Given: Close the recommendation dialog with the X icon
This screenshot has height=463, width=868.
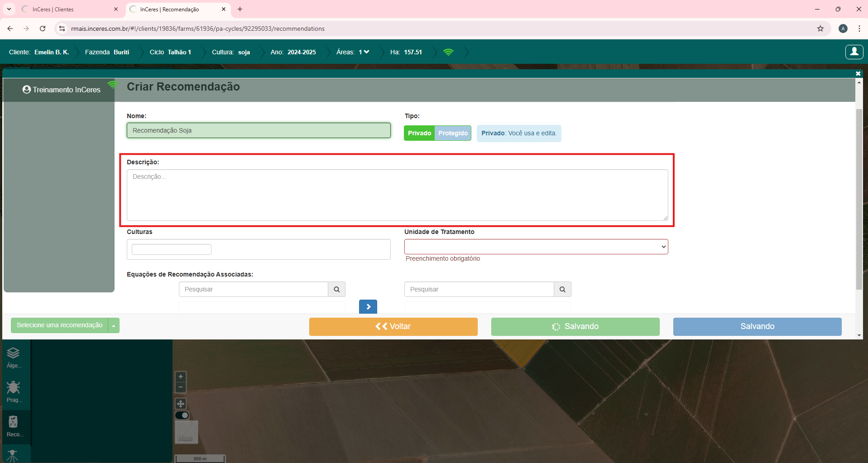Looking at the screenshot, I should coord(858,73).
